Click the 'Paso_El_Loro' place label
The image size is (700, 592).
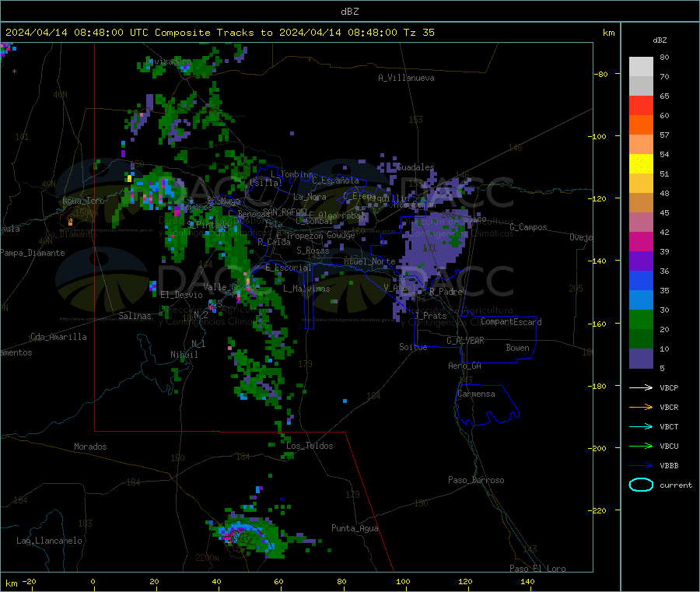point(537,569)
